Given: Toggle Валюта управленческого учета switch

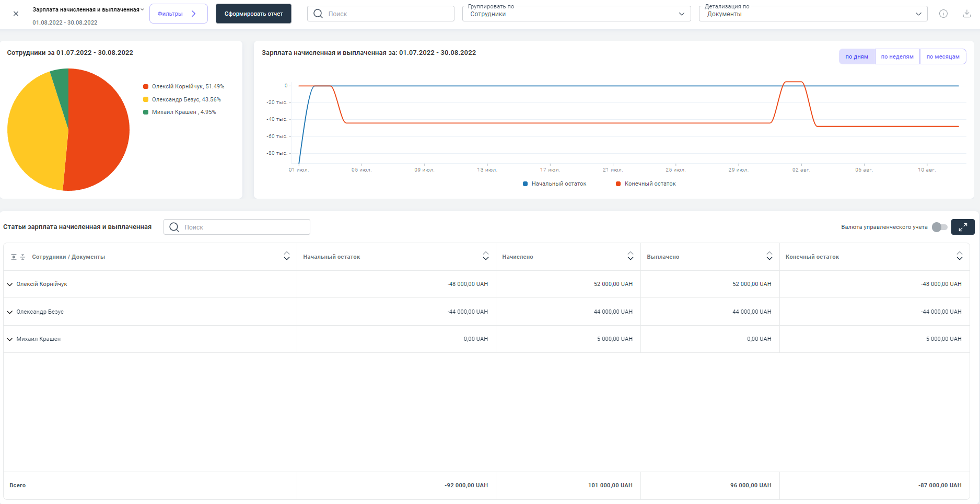Looking at the screenshot, I should tap(939, 227).
